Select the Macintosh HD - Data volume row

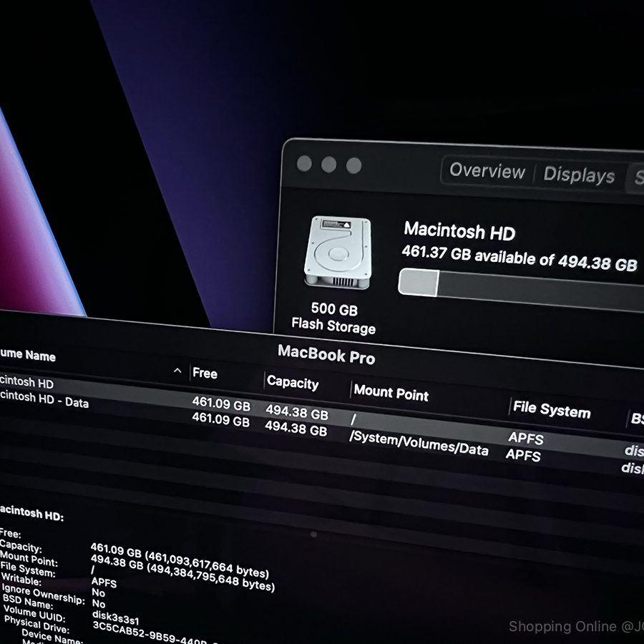tap(322, 431)
